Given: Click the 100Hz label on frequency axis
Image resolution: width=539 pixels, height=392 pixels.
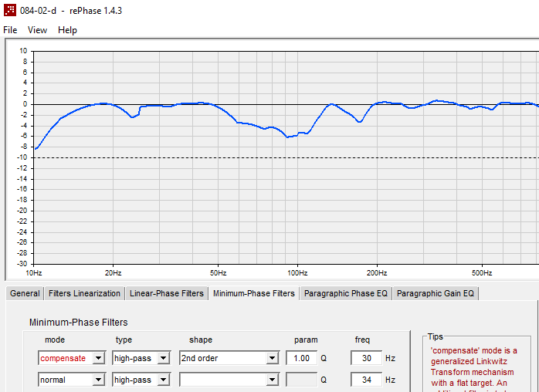Looking at the screenshot, I should (297, 273).
